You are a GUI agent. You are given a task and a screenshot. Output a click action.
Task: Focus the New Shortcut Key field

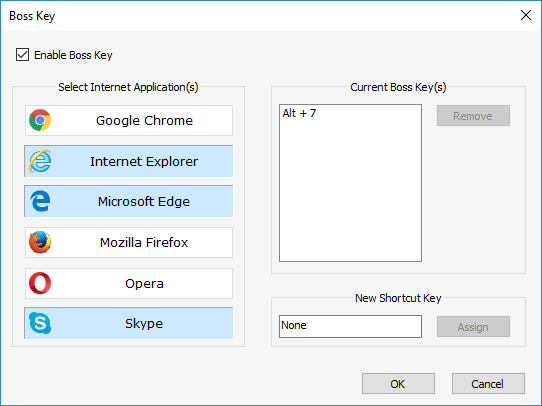tap(350, 326)
